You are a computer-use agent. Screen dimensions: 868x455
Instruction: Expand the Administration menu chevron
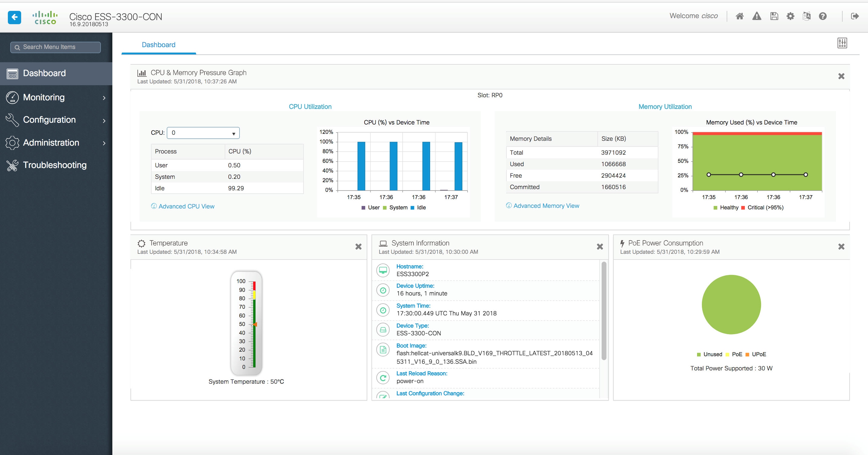pos(104,143)
